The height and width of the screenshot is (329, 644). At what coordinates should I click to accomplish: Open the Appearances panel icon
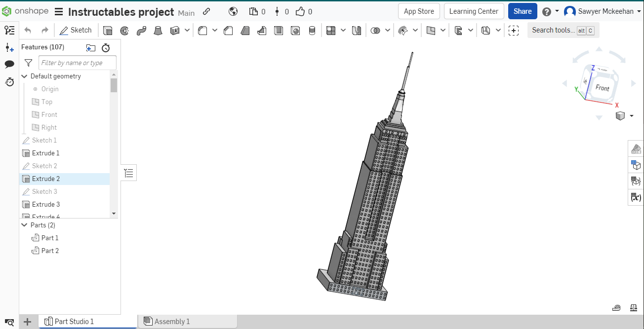(636, 148)
